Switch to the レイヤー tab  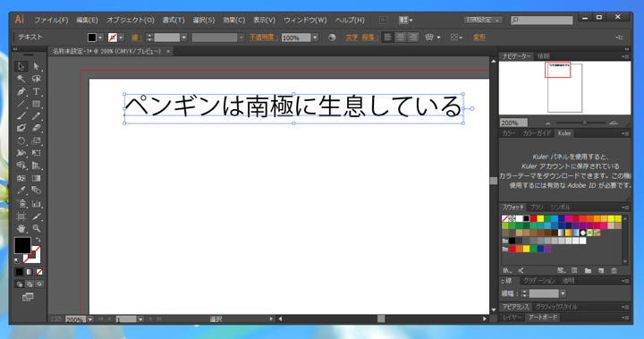pyautogui.click(x=513, y=318)
